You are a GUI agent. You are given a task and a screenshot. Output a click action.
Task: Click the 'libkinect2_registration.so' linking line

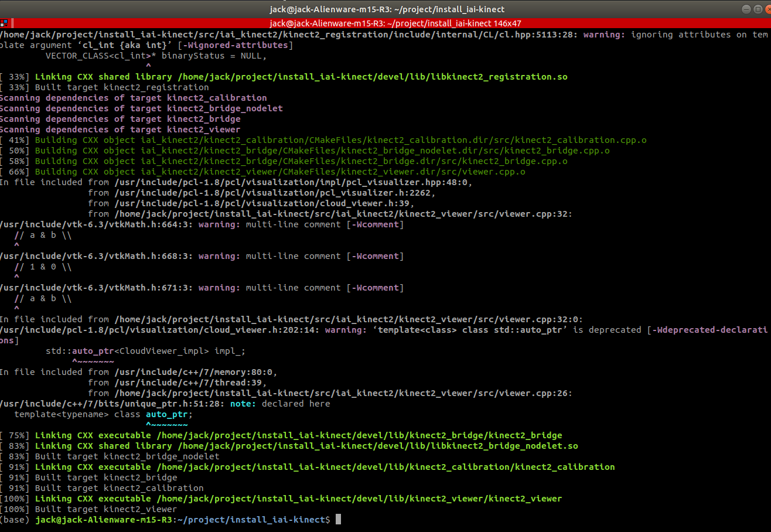point(284,77)
